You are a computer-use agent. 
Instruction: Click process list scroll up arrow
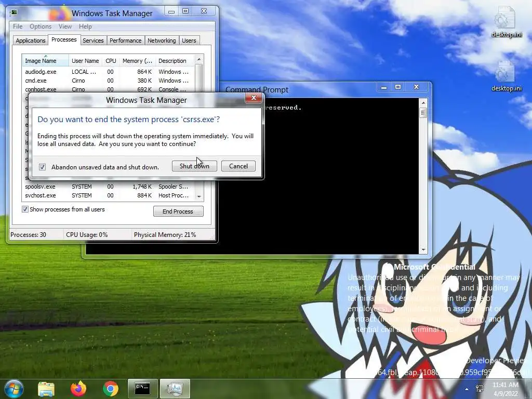click(x=199, y=59)
